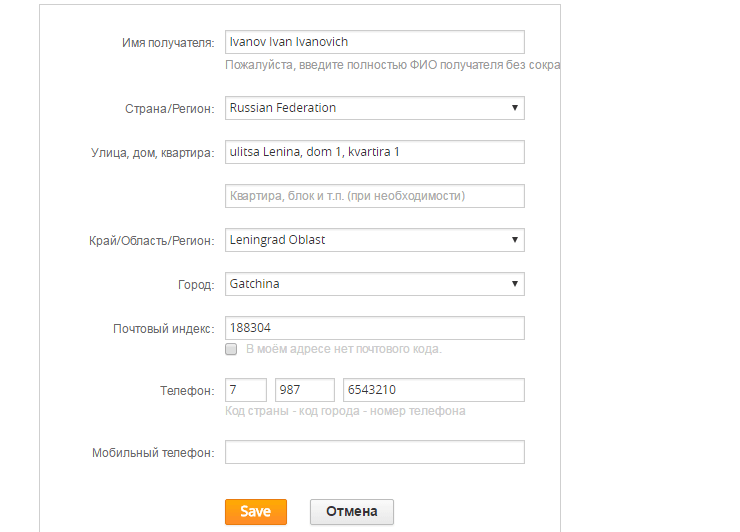Check the no postal code checkbox
740x532 pixels.
coord(231,349)
